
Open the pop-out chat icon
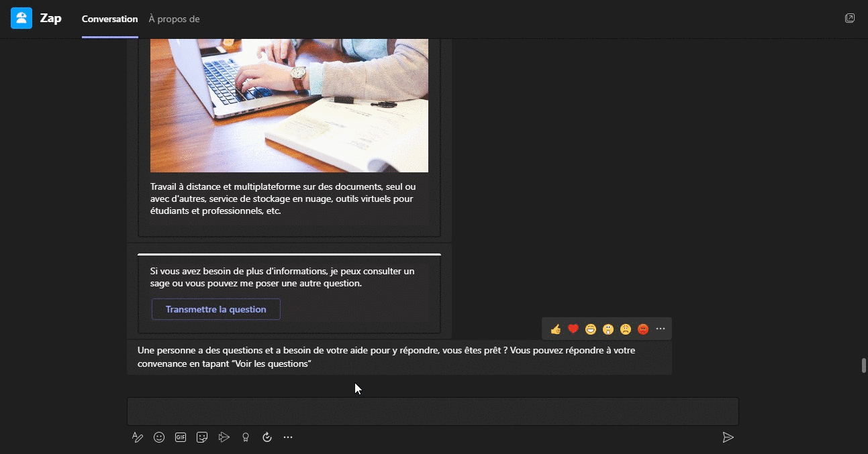pyautogui.click(x=850, y=18)
